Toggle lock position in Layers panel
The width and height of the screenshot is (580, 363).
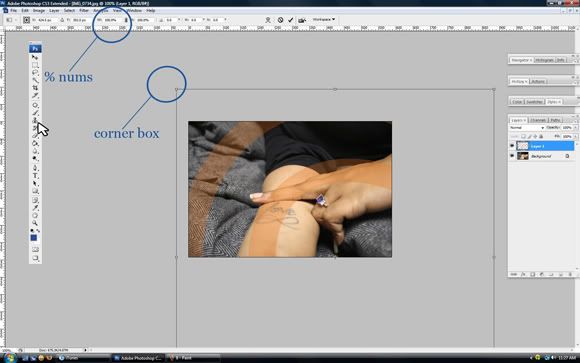pos(535,137)
